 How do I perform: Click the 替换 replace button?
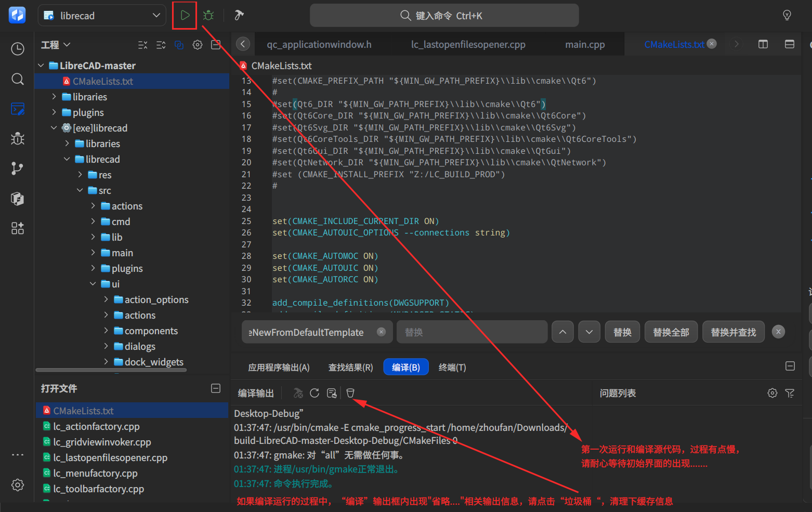pos(622,332)
